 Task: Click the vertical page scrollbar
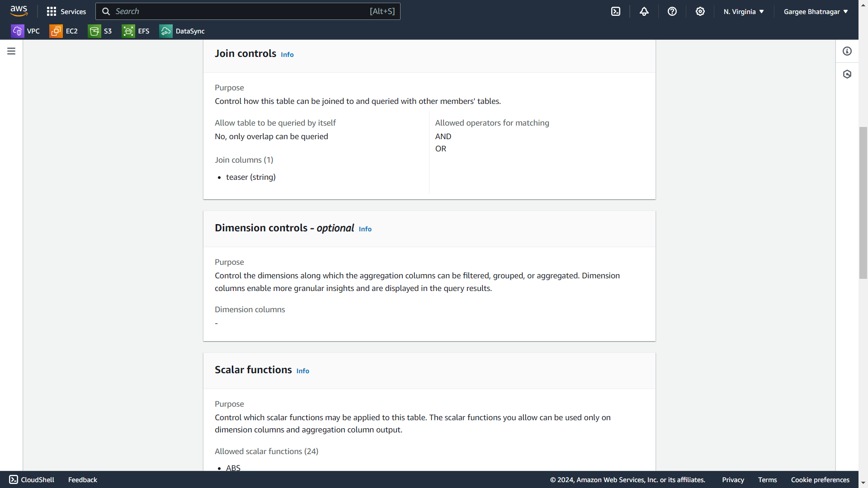[x=863, y=203]
